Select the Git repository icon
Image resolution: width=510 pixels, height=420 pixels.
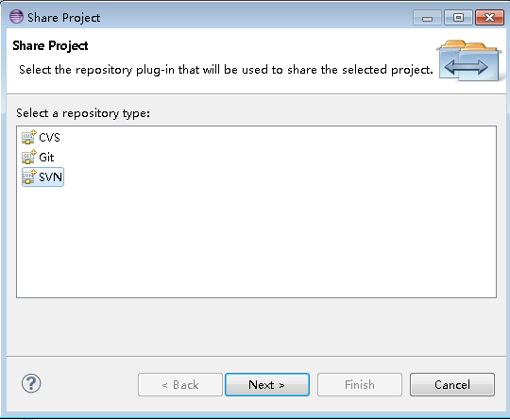28,157
